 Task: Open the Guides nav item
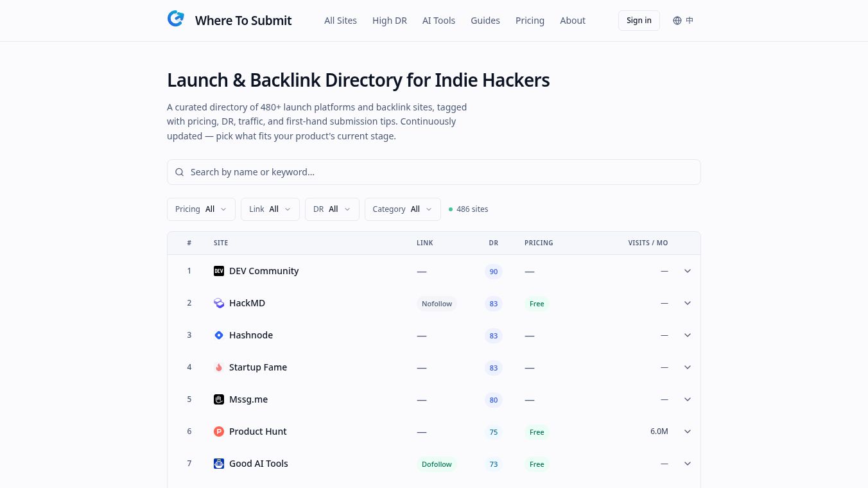(485, 21)
